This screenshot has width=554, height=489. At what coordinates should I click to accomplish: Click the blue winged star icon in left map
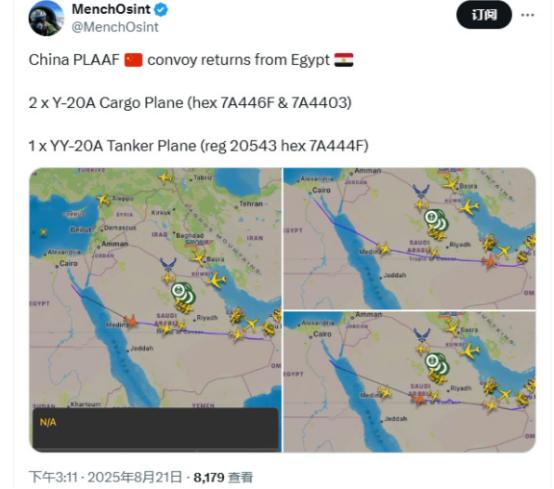click(168, 264)
